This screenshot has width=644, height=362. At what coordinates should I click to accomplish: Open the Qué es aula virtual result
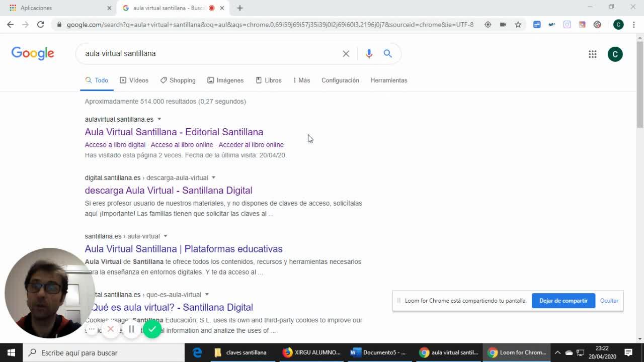pos(171,307)
